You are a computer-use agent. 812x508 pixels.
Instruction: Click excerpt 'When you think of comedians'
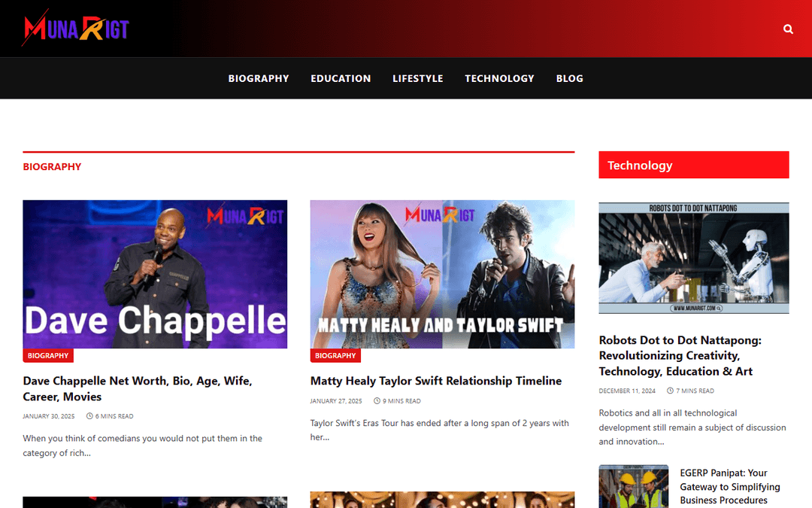pos(142,446)
